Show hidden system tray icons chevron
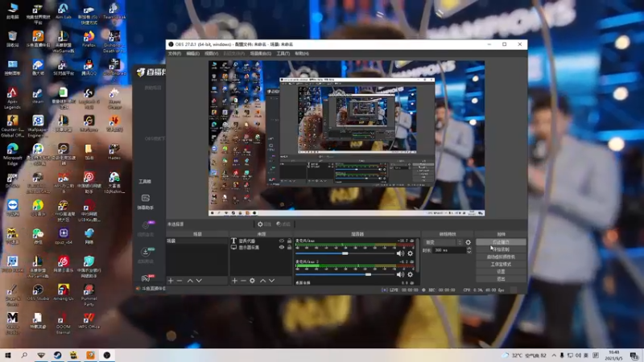The image size is (644, 362). (554, 356)
